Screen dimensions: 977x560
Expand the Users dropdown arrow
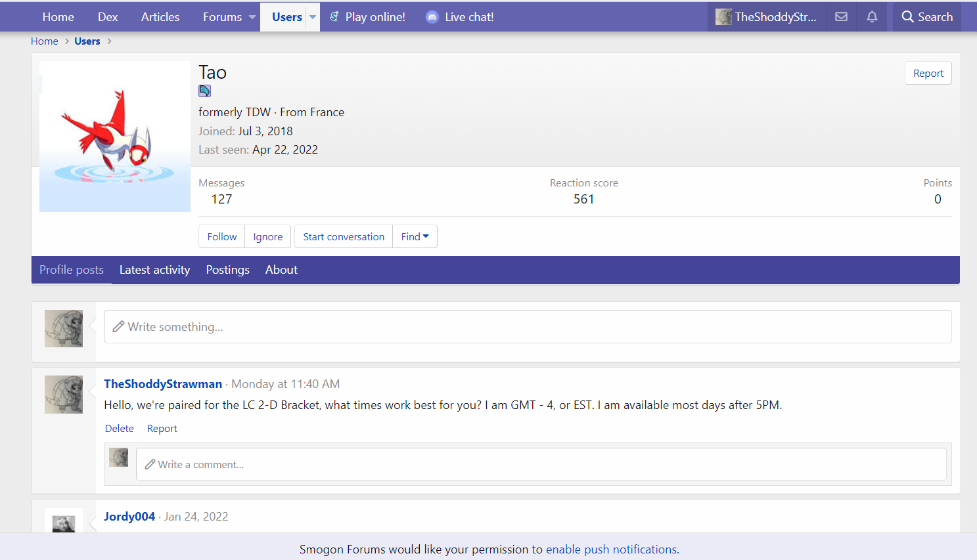click(x=313, y=17)
